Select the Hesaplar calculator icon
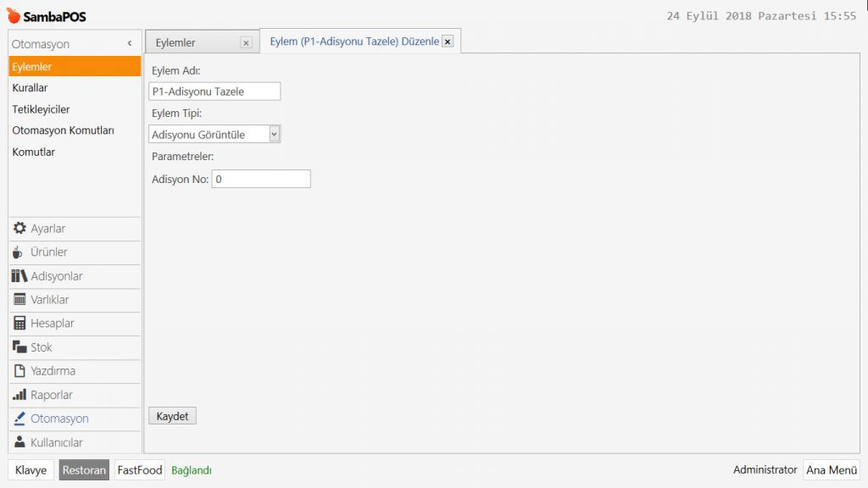 (x=19, y=323)
